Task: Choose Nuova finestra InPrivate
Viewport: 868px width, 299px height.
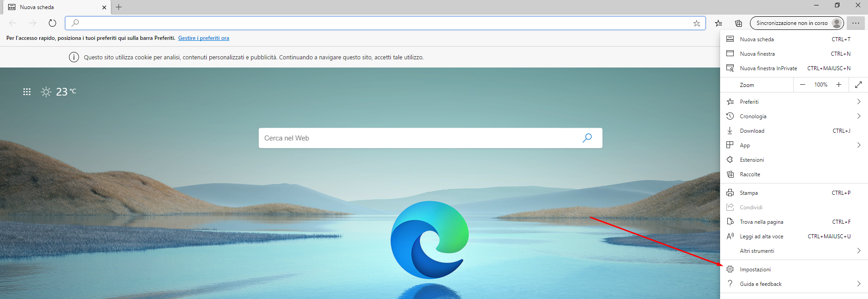Action: (x=768, y=68)
